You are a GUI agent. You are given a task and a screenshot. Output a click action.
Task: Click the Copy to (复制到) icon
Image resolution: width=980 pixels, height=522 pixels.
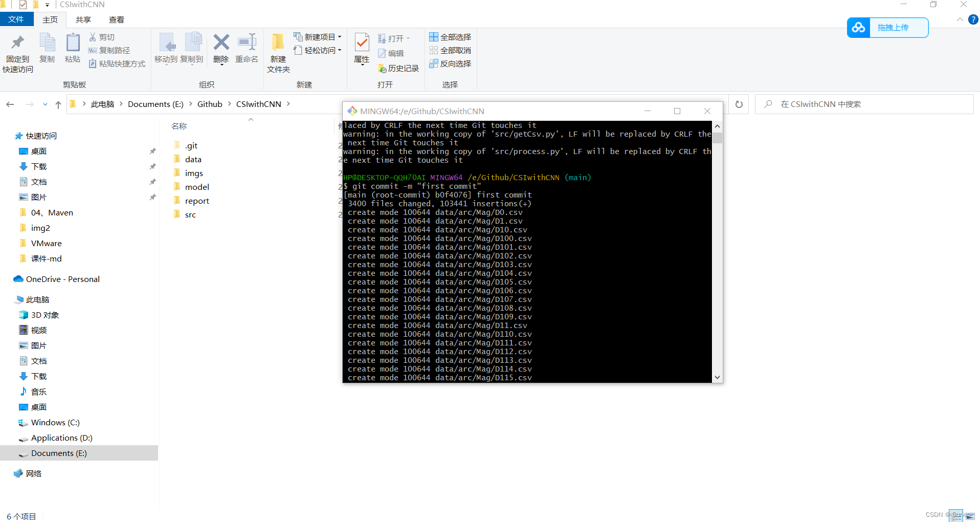(192, 48)
